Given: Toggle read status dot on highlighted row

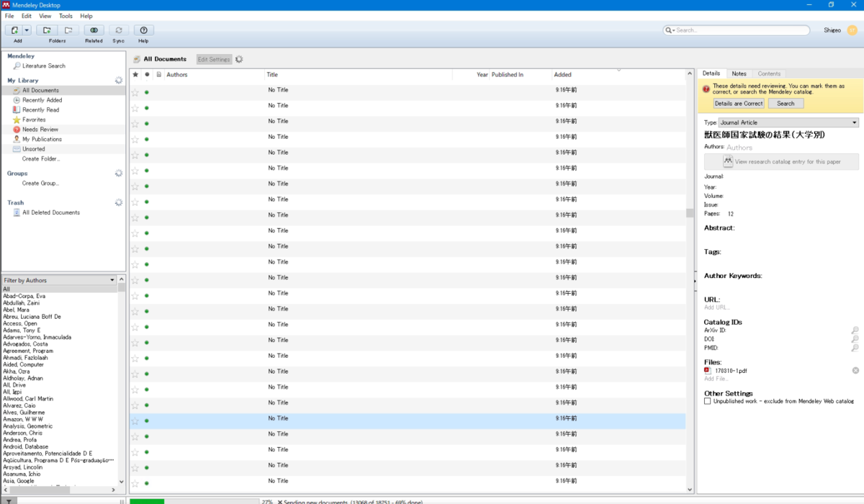Looking at the screenshot, I should [x=147, y=421].
